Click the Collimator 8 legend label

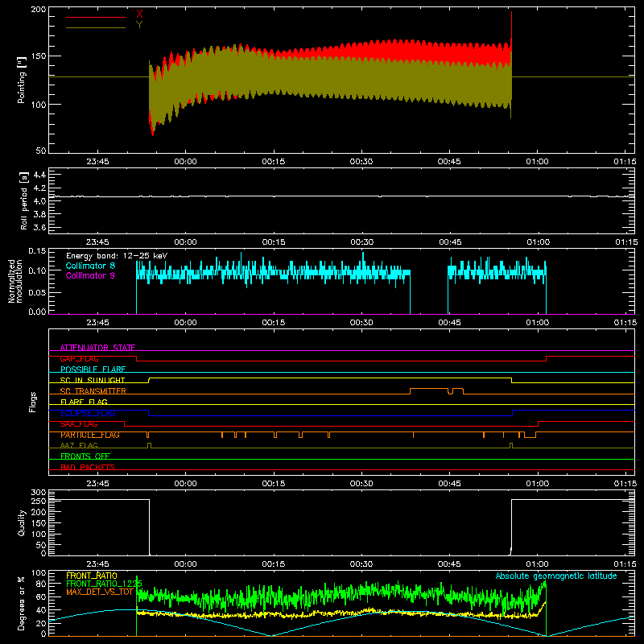90,266
